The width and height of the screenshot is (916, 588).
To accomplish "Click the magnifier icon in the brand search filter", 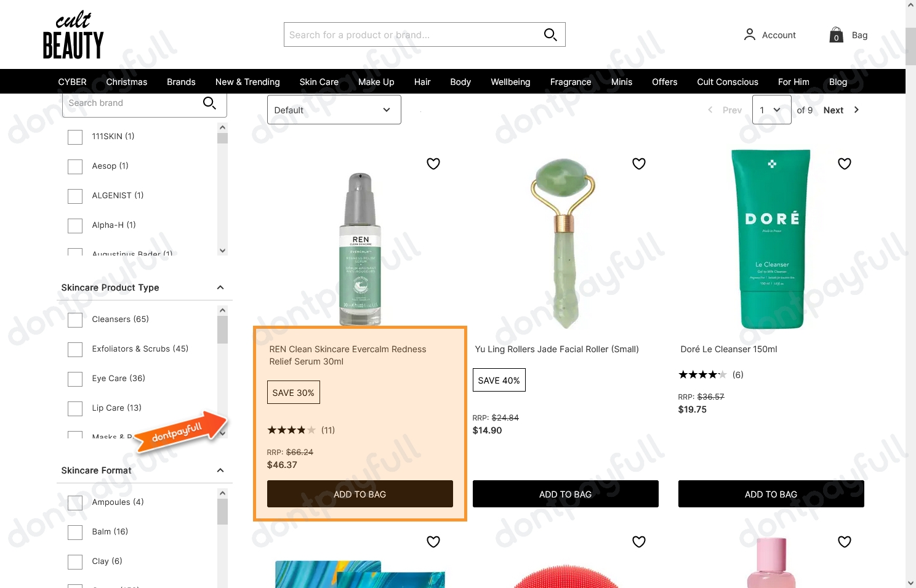I will coord(209,103).
